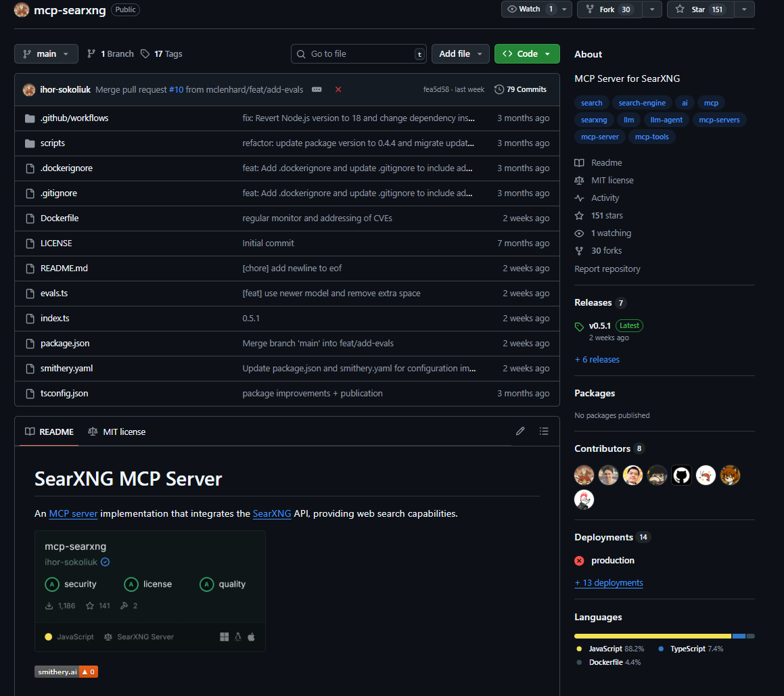
Task: Click the .github/workflows folder icon
Action: (30, 118)
